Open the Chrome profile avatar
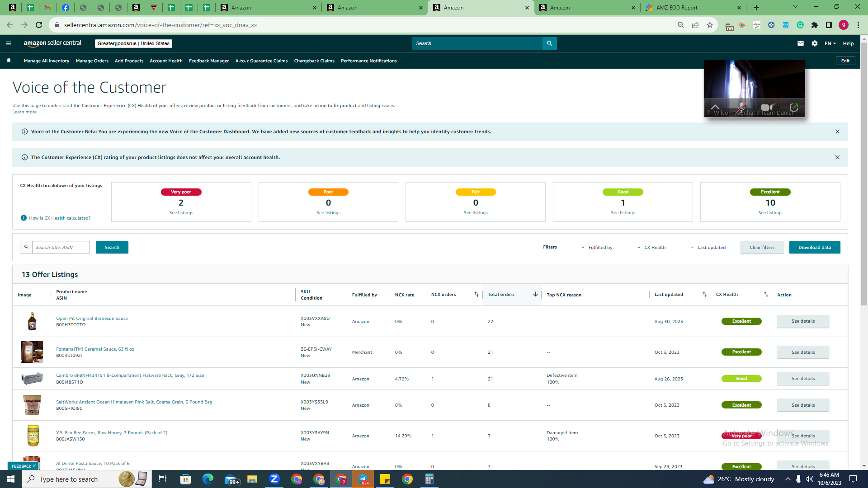The image size is (868, 488). tap(844, 25)
